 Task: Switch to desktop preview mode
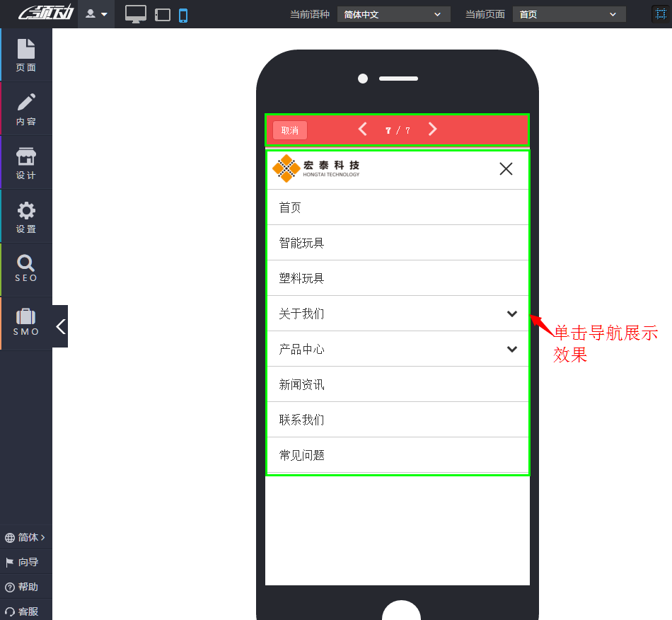135,13
